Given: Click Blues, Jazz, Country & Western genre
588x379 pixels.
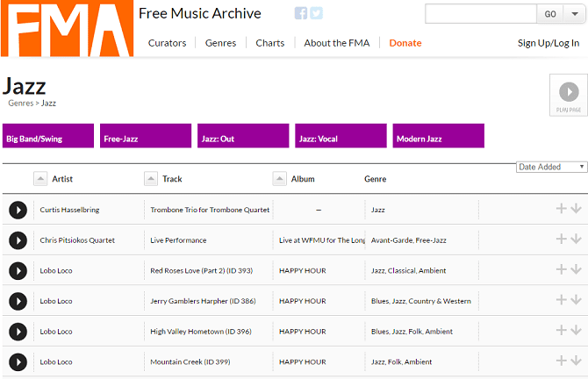Looking at the screenshot, I should [x=421, y=301].
